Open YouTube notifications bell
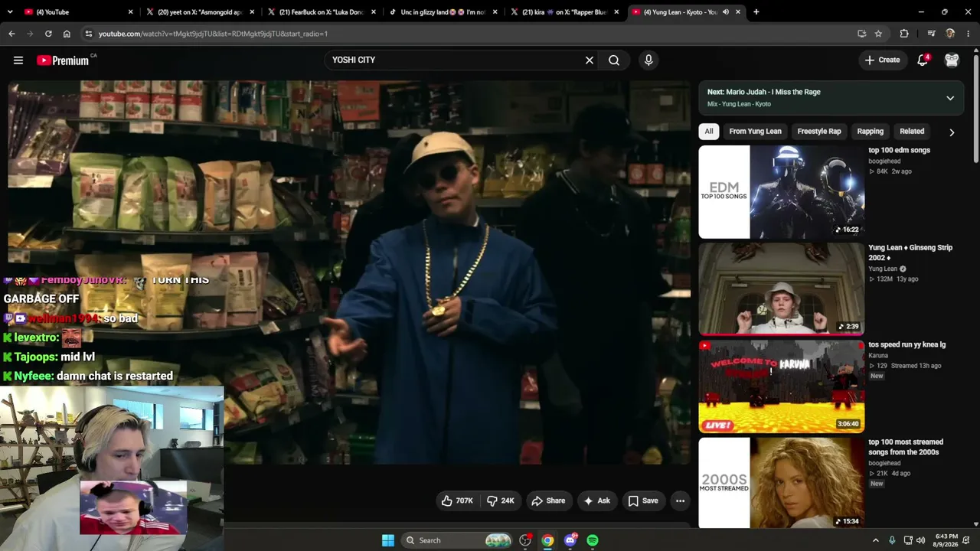This screenshot has height=551, width=980. (x=923, y=60)
